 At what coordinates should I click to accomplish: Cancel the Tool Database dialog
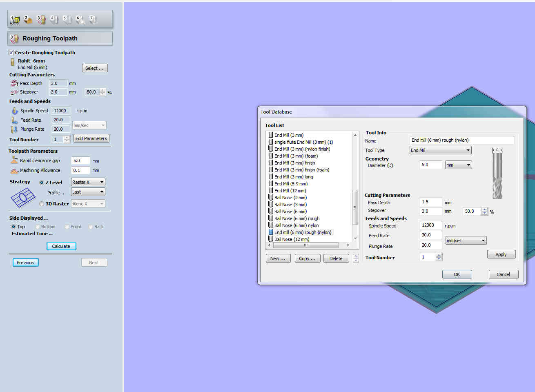[x=503, y=274]
